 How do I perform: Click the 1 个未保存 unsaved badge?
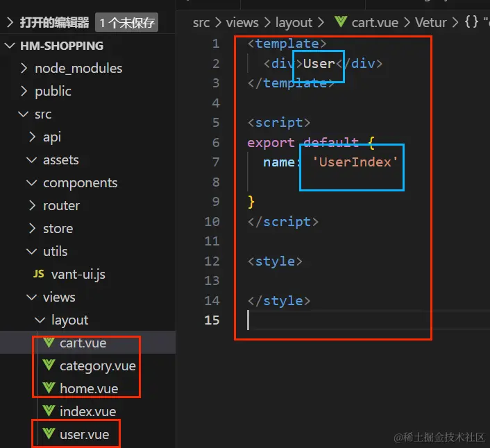coord(126,22)
